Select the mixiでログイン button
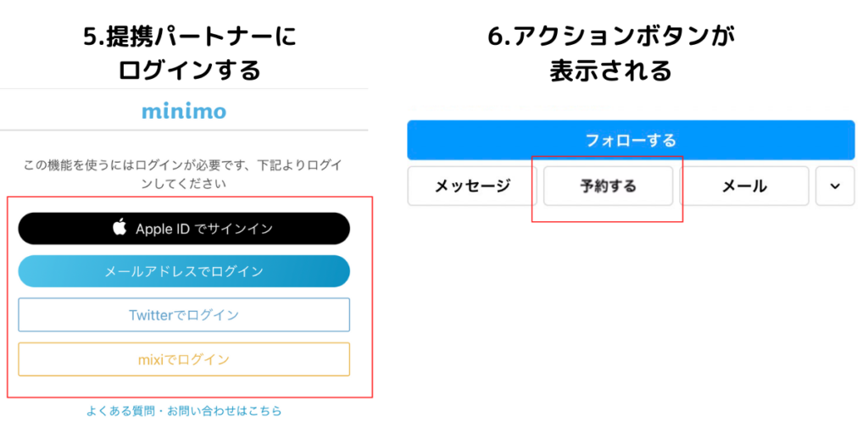This screenshot has height=434, width=868. (x=184, y=359)
